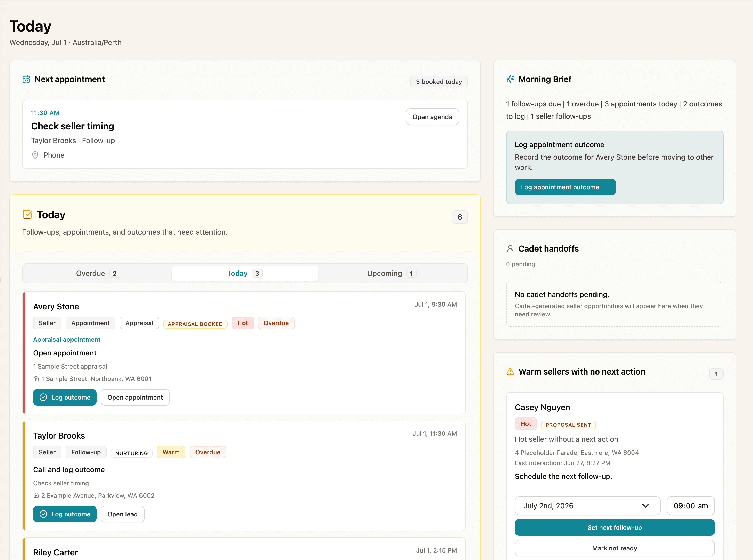Click the Hot tag on Casey Nguyen card
The width and height of the screenshot is (753, 560).
click(526, 424)
